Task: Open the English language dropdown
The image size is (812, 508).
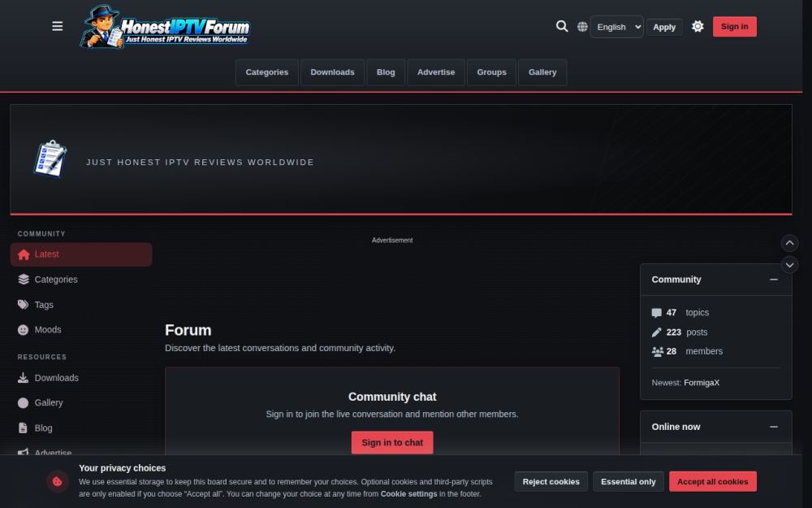Action: tap(617, 27)
